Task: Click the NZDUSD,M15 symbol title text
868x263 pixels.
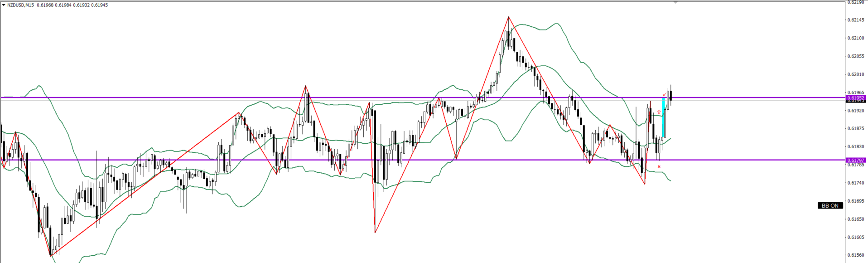Action: (20, 5)
